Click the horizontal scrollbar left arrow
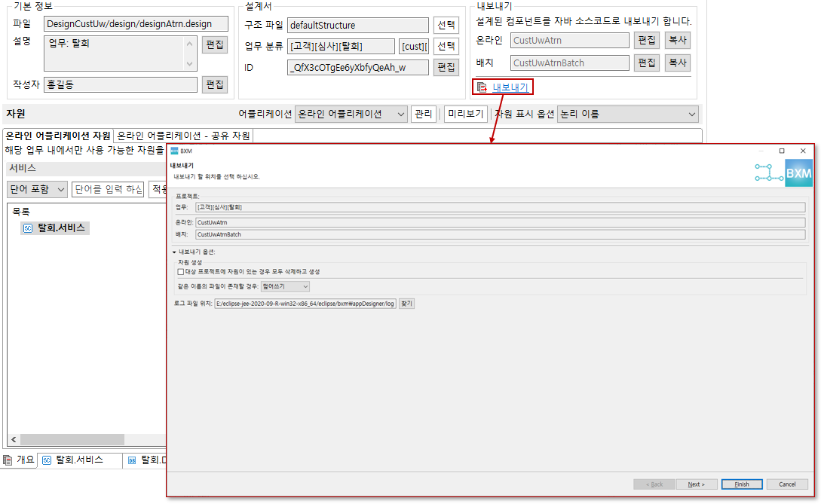This screenshot has height=504, width=821. pos(14,440)
